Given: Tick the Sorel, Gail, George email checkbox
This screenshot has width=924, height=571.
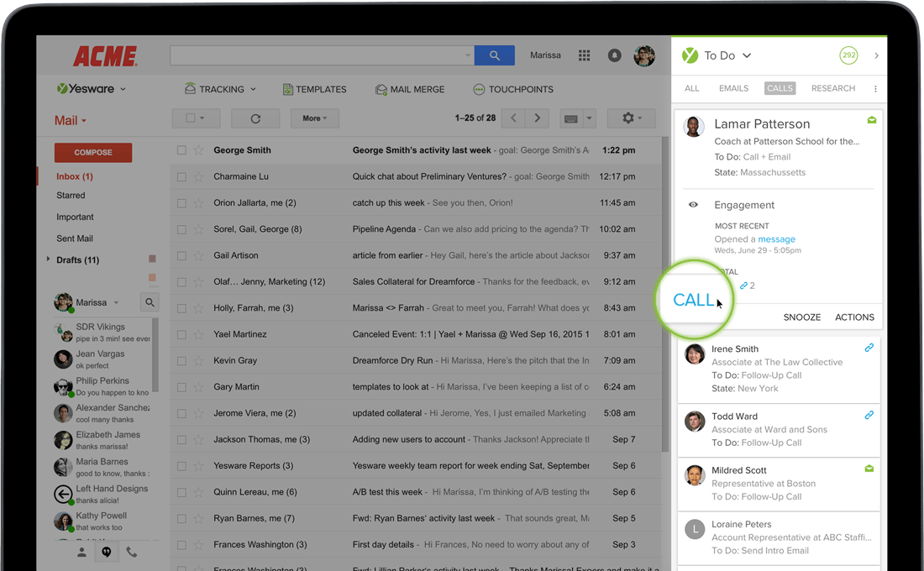Looking at the screenshot, I should coord(181,229).
